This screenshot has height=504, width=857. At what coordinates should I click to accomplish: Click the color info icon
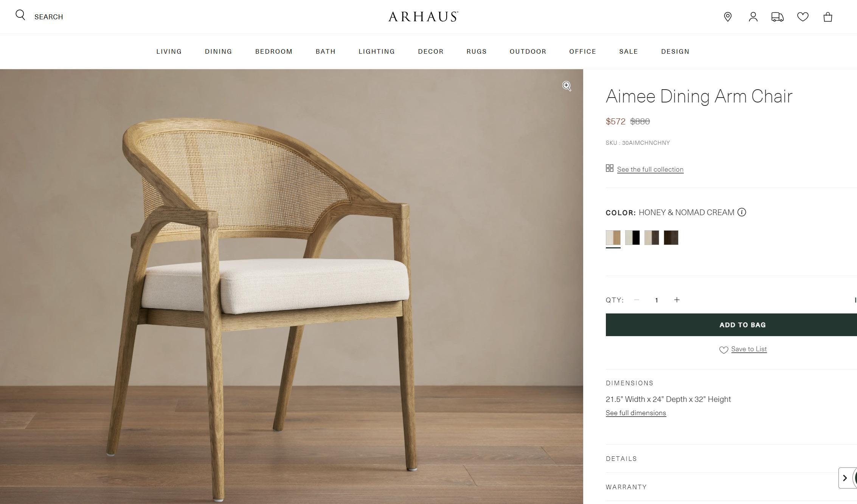[742, 212]
